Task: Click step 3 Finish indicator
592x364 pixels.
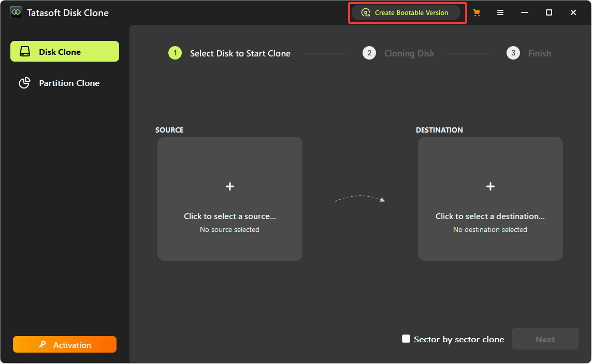Action: [x=513, y=53]
